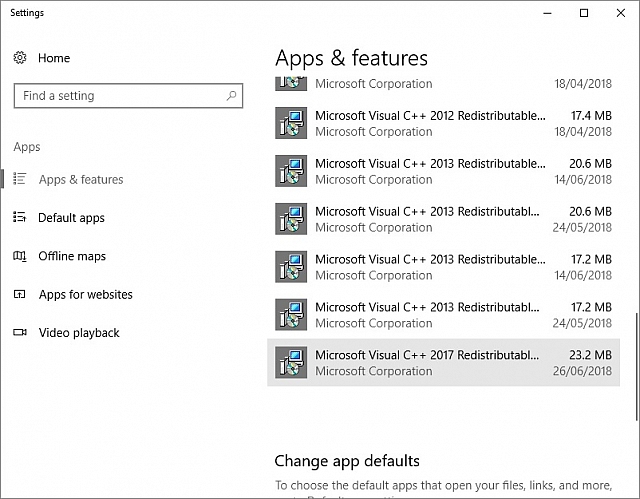Select Apps & features in sidebar
Screen dimensions: 640x499
click(x=81, y=180)
